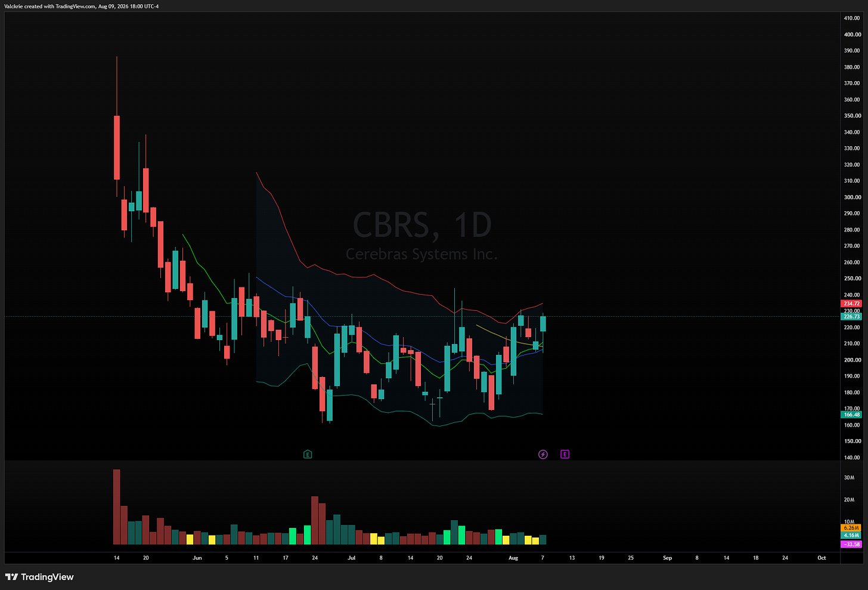The width and height of the screenshot is (868, 590).
Task: Click date 25 on the time axis
Action: 631,558
